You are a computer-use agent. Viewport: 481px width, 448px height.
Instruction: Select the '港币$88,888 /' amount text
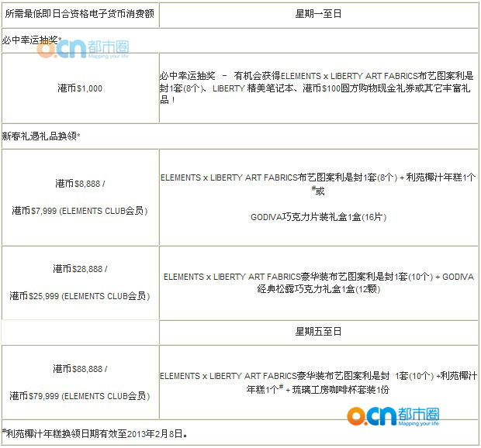[x=80, y=369]
